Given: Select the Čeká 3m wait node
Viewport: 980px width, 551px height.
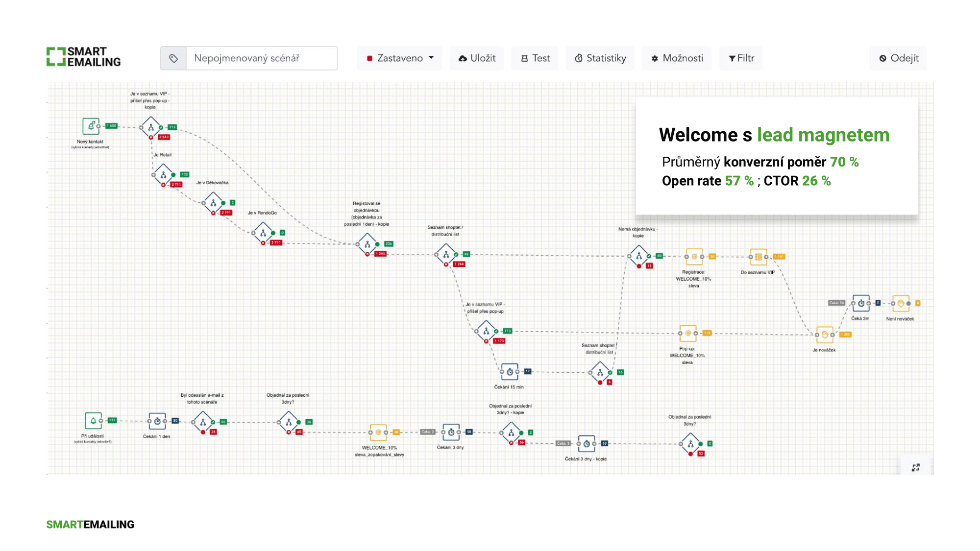Looking at the screenshot, I should (861, 303).
